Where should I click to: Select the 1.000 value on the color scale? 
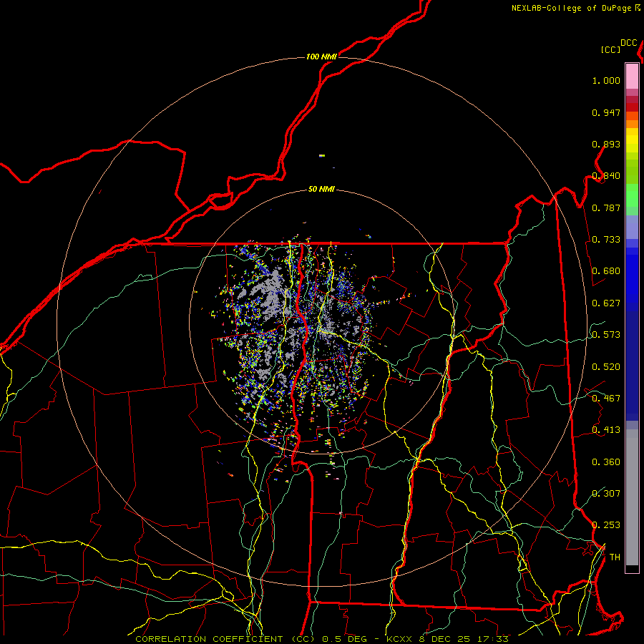coord(606,80)
